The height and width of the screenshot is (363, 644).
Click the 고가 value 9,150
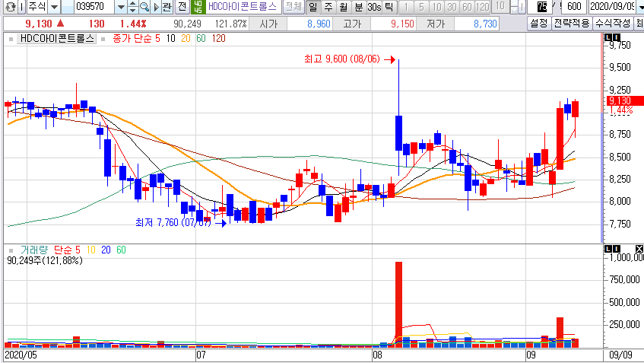402,24
